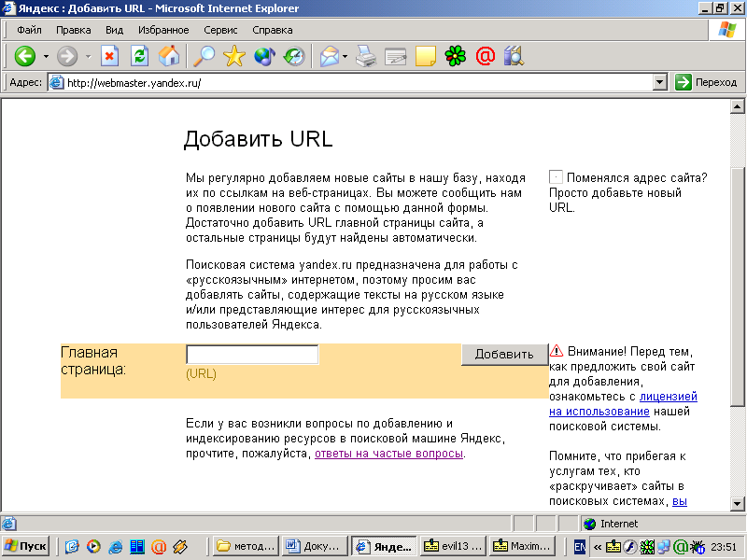Open the History clock toolbar icon

[294, 57]
